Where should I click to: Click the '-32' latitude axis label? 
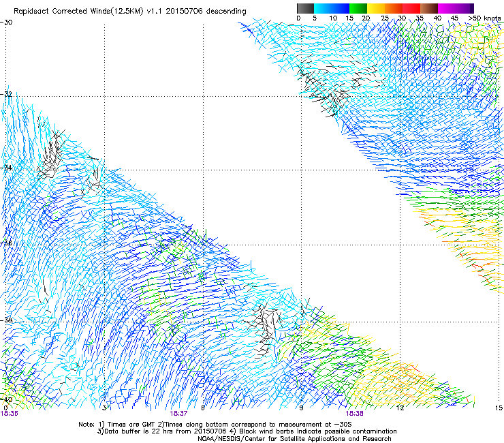tap(6, 94)
